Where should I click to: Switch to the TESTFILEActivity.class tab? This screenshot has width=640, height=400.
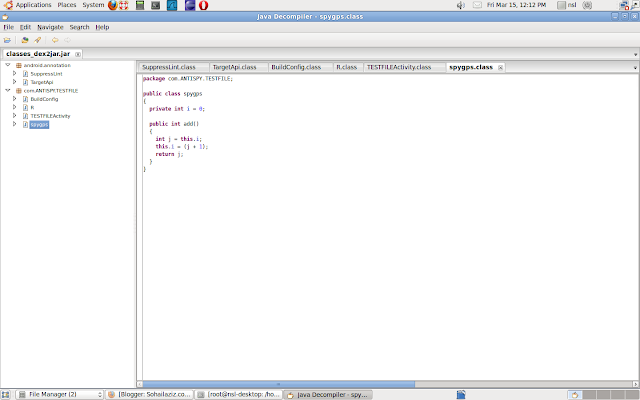click(x=404, y=67)
